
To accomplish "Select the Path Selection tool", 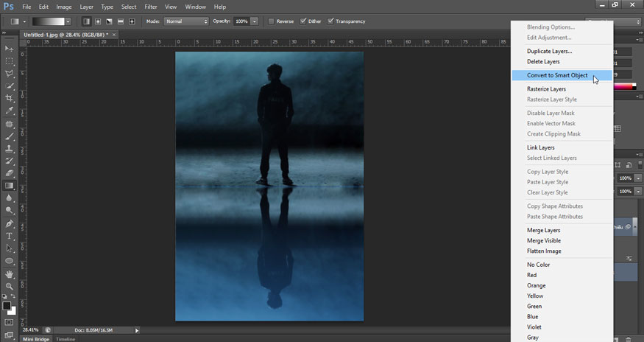I will 9,248.
